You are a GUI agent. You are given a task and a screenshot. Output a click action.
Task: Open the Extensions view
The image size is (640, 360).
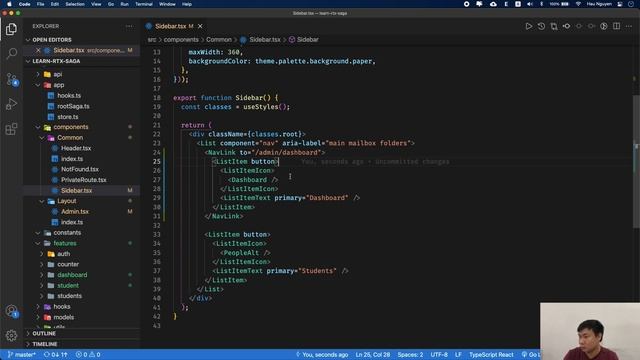[11, 129]
